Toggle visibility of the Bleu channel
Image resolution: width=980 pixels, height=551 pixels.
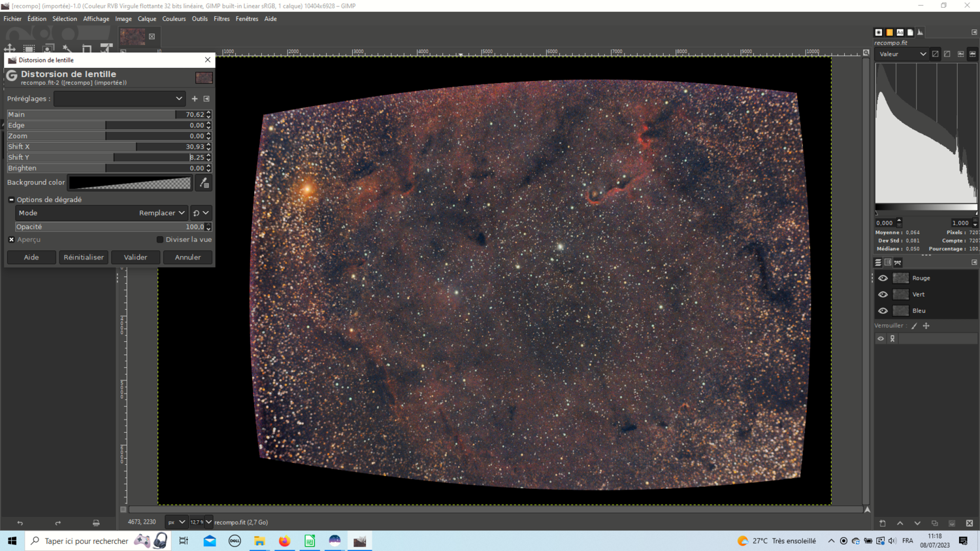[883, 310]
